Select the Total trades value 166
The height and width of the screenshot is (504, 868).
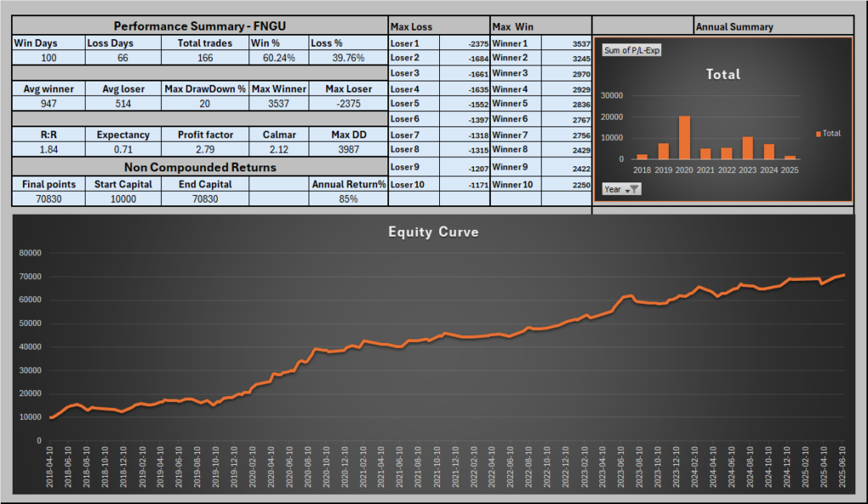(205, 58)
